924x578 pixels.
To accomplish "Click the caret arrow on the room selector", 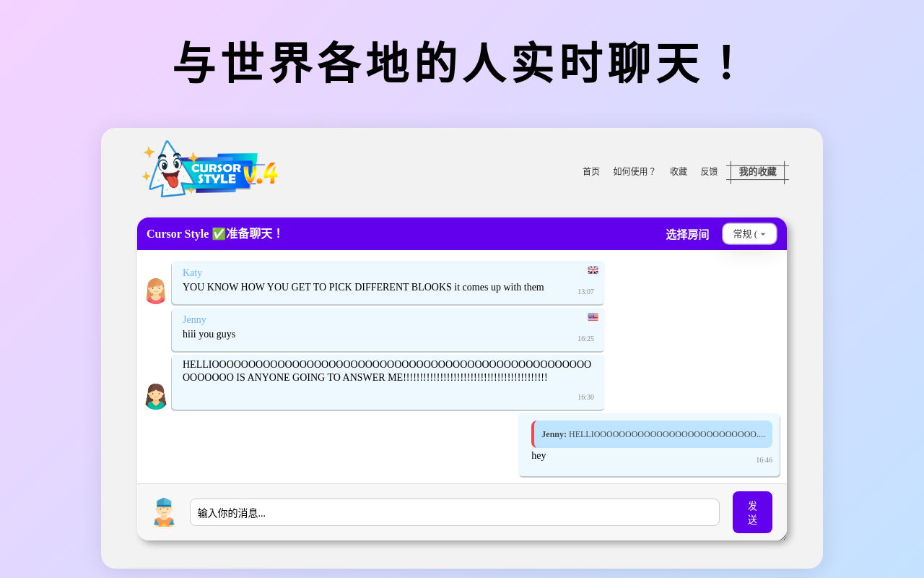I will pyautogui.click(x=762, y=233).
